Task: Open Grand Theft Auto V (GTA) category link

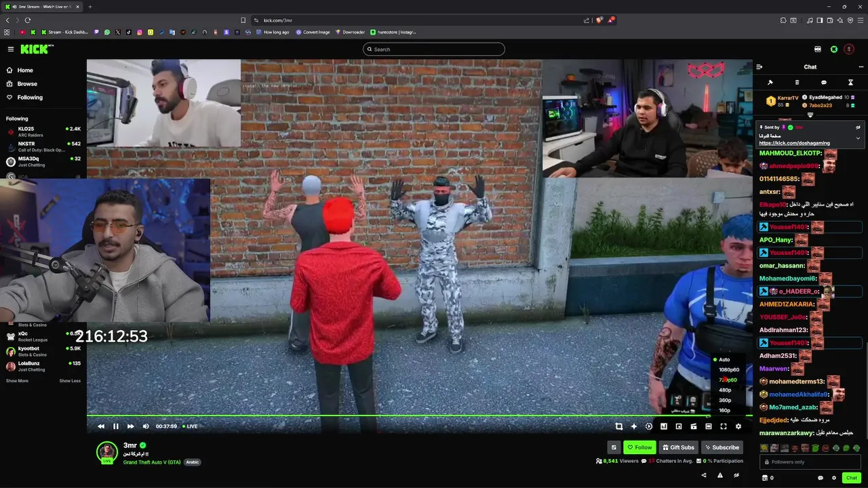Action: pyautogui.click(x=151, y=462)
